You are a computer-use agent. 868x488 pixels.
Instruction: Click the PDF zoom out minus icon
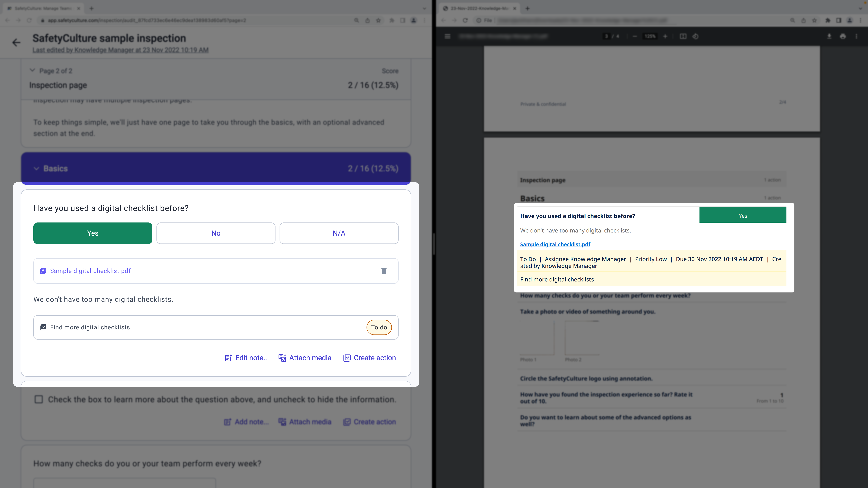click(x=635, y=36)
